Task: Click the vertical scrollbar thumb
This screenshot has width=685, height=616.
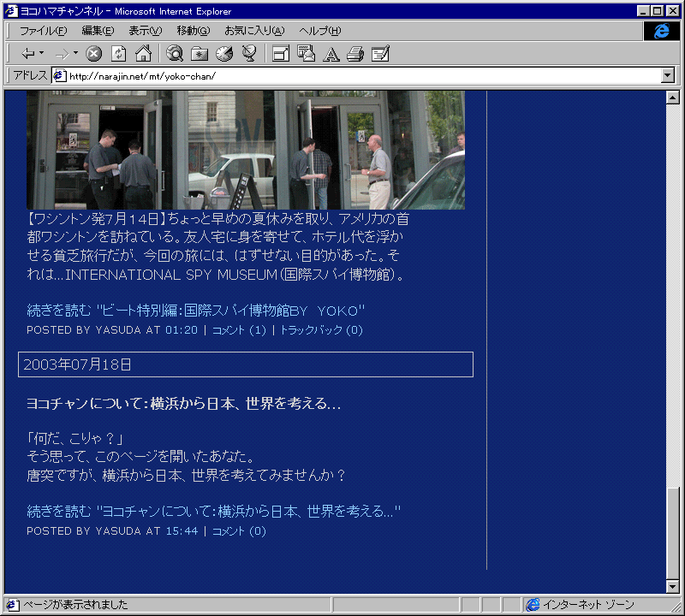Action: coord(673,533)
